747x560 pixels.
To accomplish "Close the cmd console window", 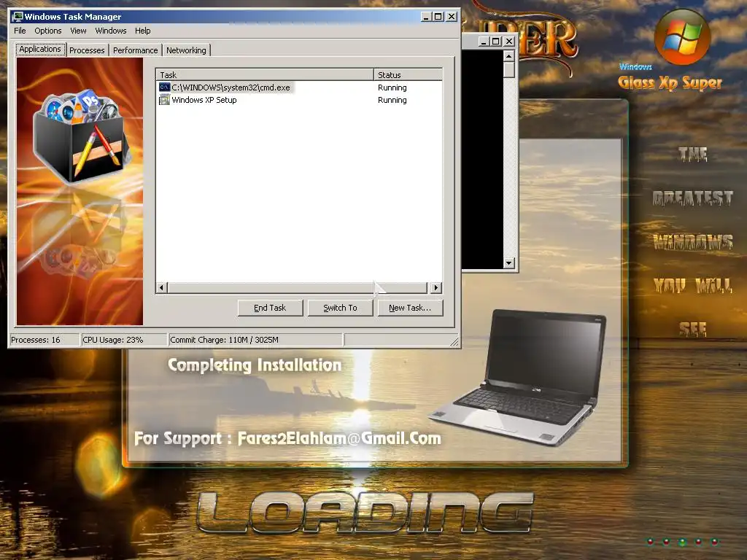I will coord(508,42).
